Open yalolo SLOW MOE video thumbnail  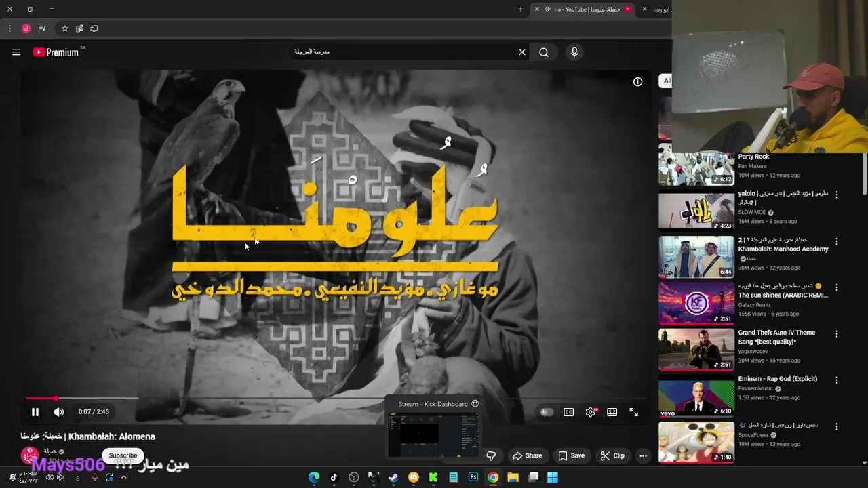click(x=696, y=211)
